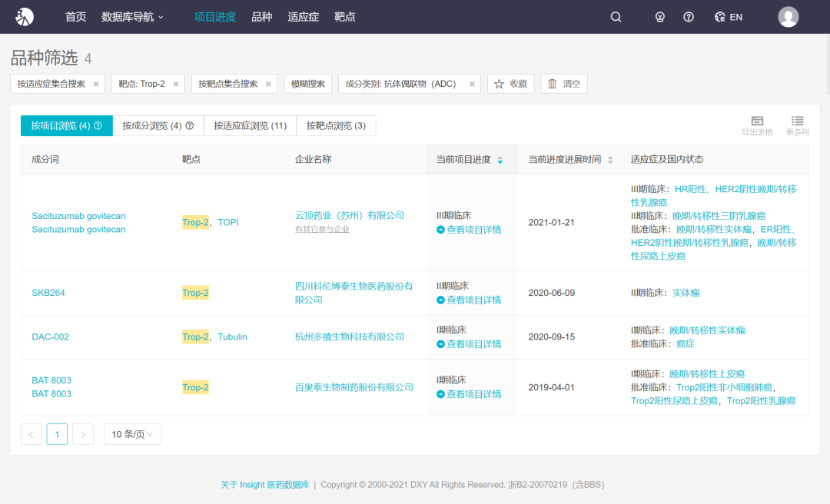Screen dimensions: 830x504
Task: Open 靶点 in the top navigation
Action: (x=344, y=17)
